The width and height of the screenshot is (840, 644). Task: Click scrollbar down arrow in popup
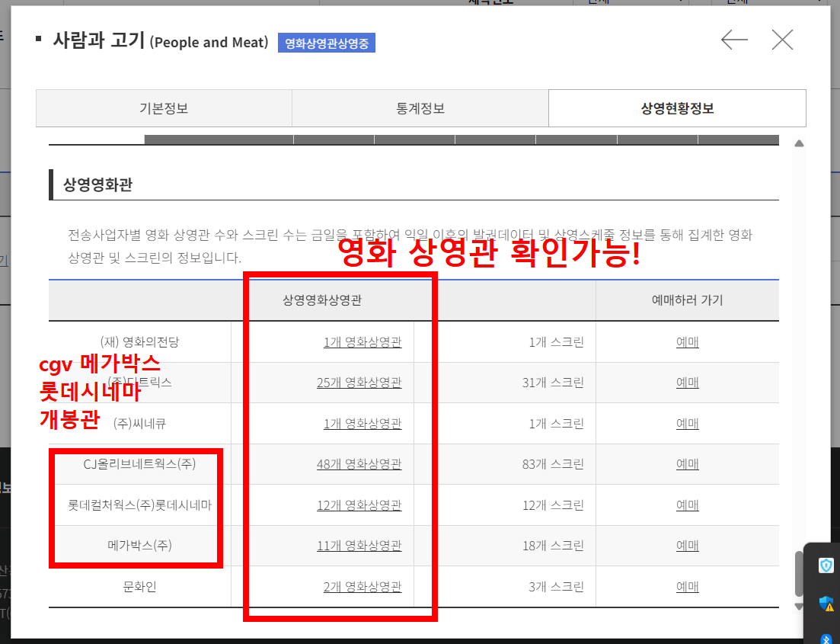tap(799, 607)
